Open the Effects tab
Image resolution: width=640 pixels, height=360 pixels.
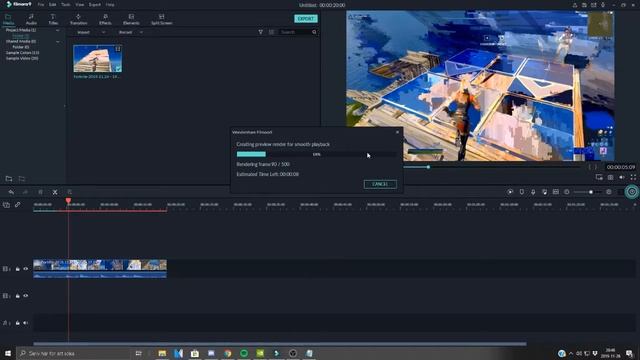(105, 19)
